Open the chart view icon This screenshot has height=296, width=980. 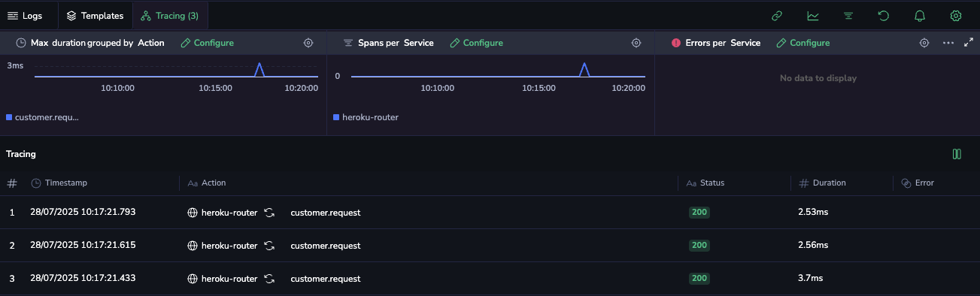coord(813,16)
